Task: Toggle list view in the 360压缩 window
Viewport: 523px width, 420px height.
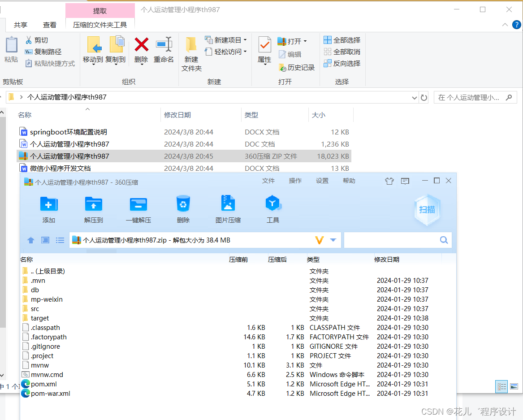Action: point(60,240)
